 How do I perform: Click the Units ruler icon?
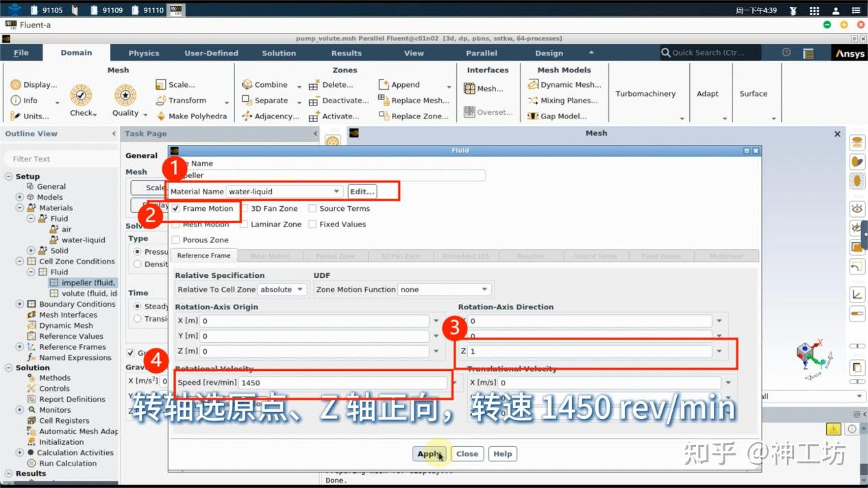(x=15, y=116)
